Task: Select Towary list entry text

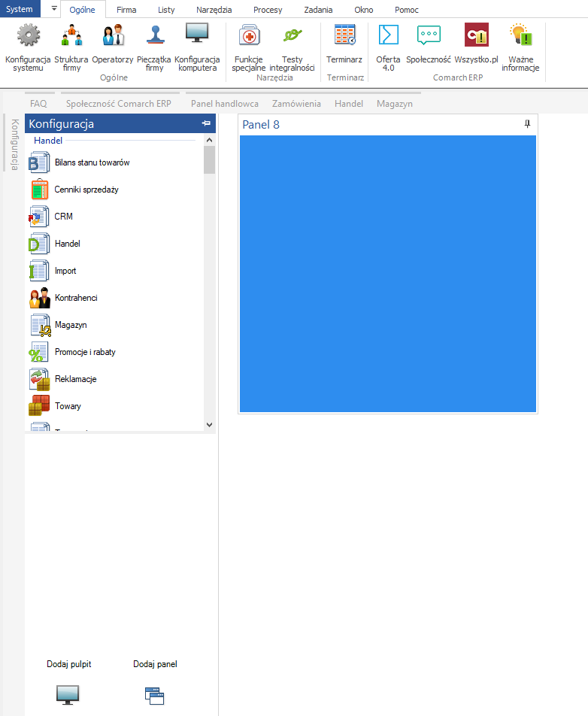Action: [x=68, y=406]
